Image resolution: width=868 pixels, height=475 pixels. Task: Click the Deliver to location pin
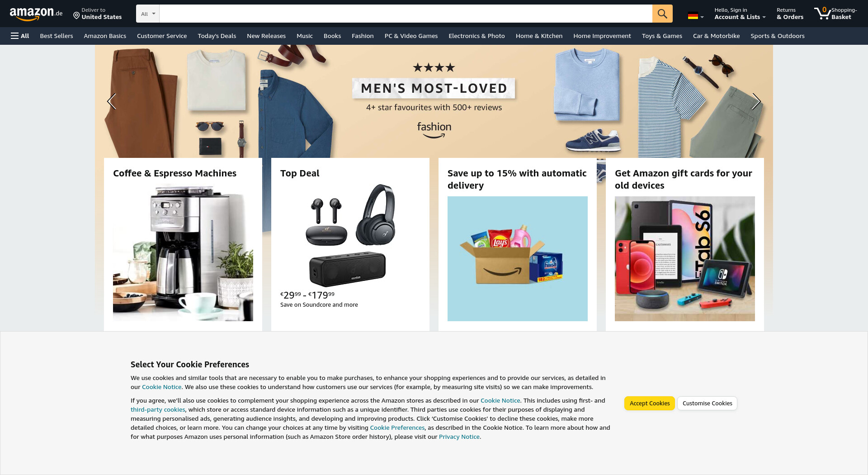point(76,16)
